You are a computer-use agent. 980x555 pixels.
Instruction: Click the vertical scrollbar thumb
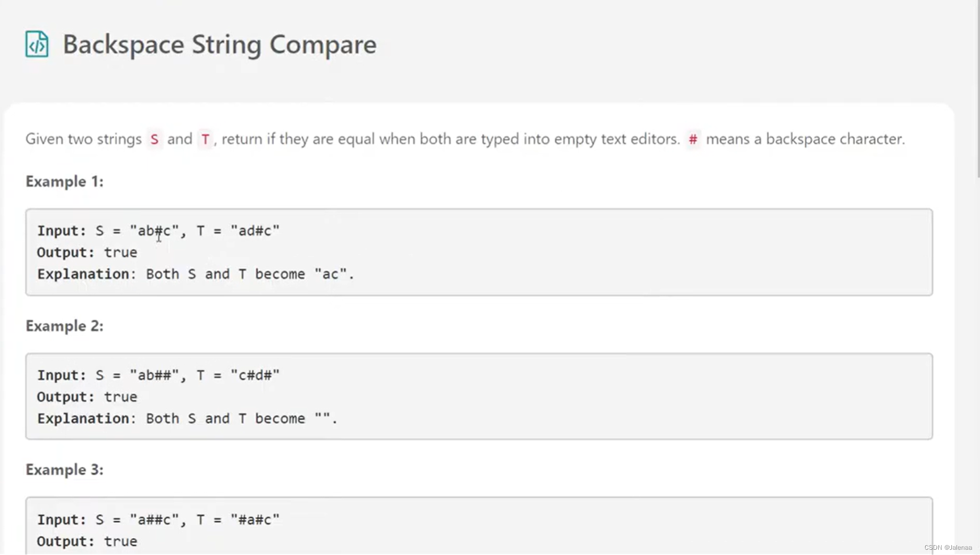click(x=977, y=89)
